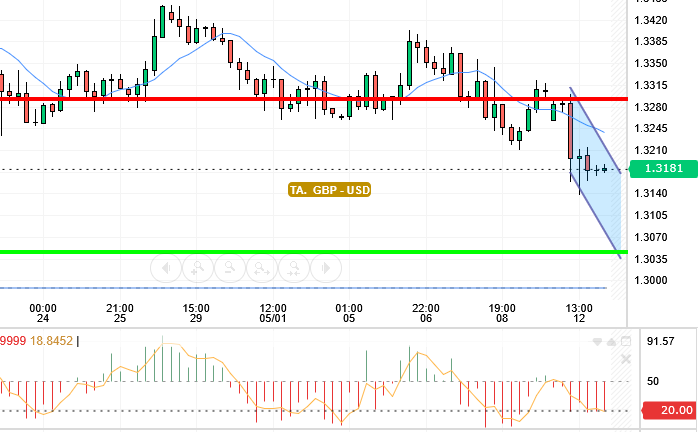
Task: Click the 00:00 24 time axis label
Action: [x=43, y=313]
